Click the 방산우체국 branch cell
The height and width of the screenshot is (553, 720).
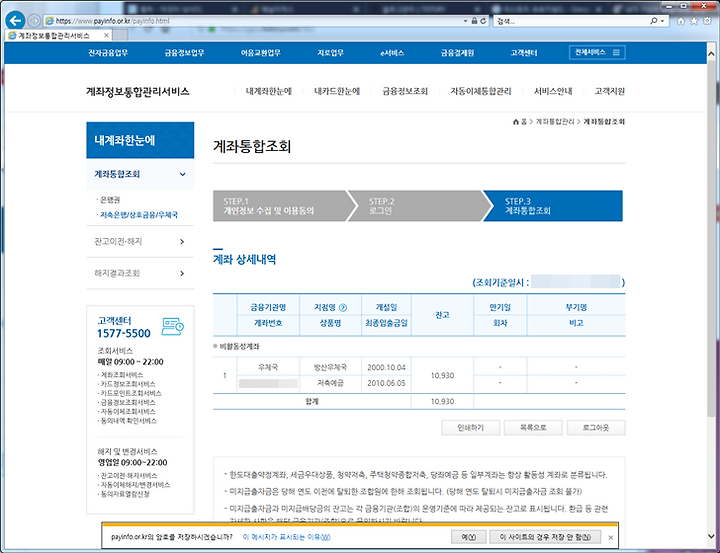pos(330,367)
